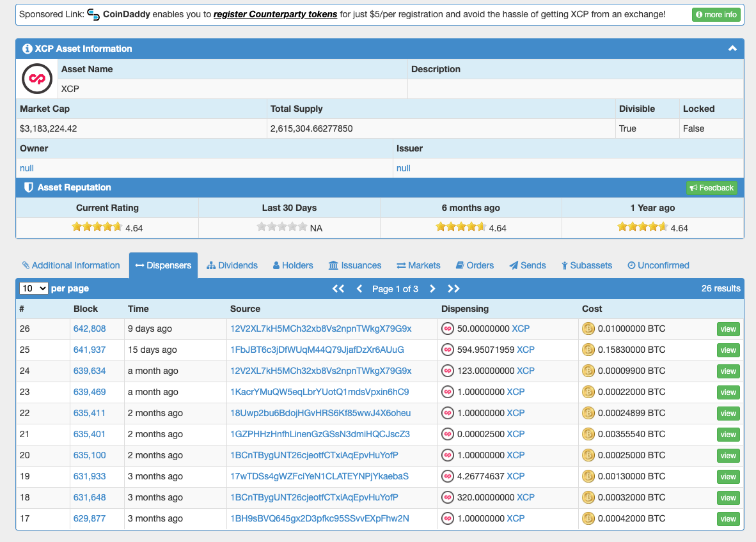The image size is (756, 542).
Task: Open the Sends tab
Action: coord(528,265)
